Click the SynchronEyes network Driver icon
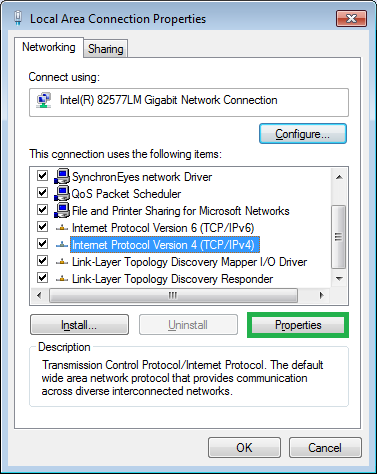The height and width of the screenshot is (474, 377). (x=62, y=176)
